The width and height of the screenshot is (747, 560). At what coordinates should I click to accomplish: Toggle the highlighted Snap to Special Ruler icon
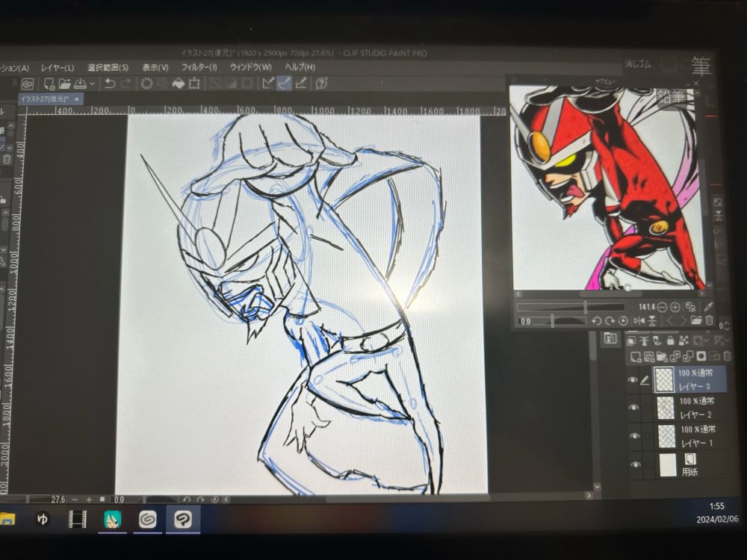tap(285, 84)
